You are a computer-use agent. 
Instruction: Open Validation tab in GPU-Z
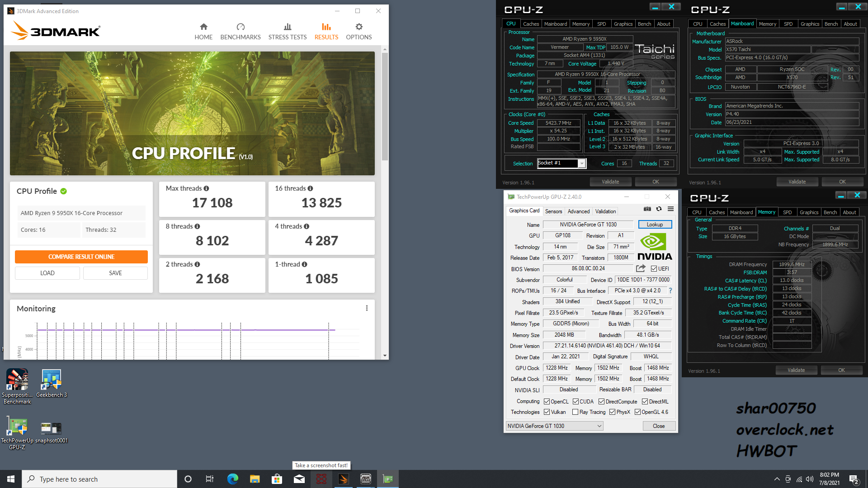tap(605, 211)
